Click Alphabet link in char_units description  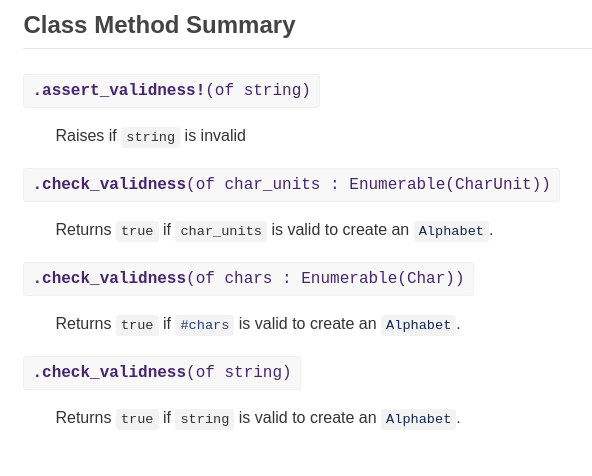(451, 231)
